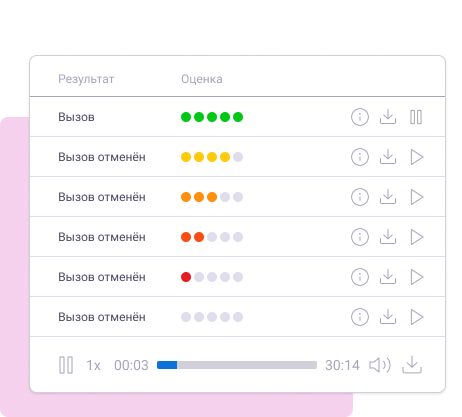462x417 pixels.
Task: Download recording of the green-rated Вызов row
Action: point(388,117)
